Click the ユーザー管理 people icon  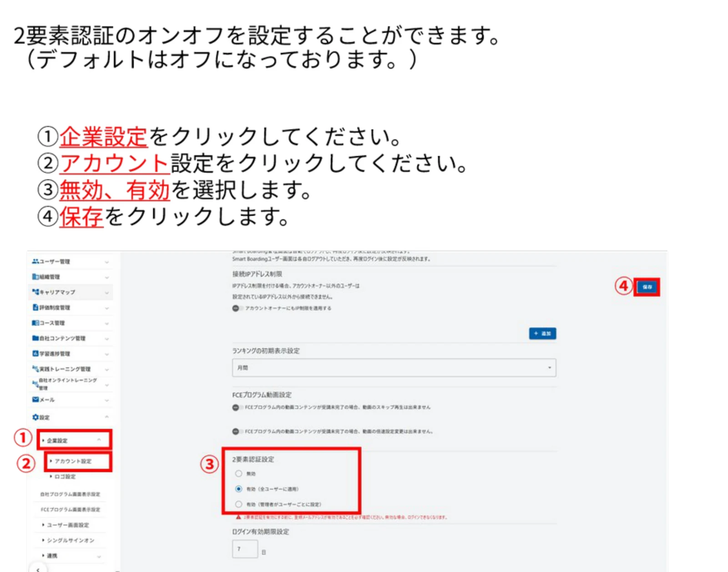(35, 261)
